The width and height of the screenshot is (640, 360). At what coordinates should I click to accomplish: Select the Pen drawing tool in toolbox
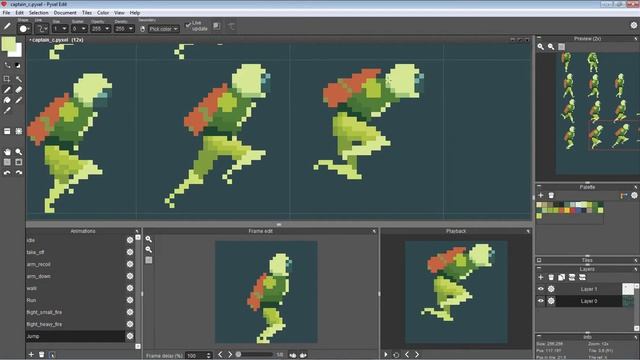pos(7,90)
